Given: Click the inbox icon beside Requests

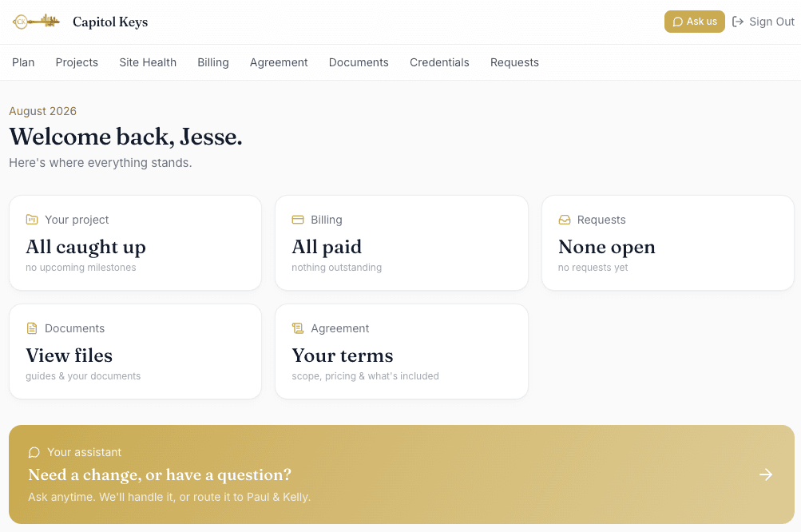Looking at the screenshot, I should 565,220.
